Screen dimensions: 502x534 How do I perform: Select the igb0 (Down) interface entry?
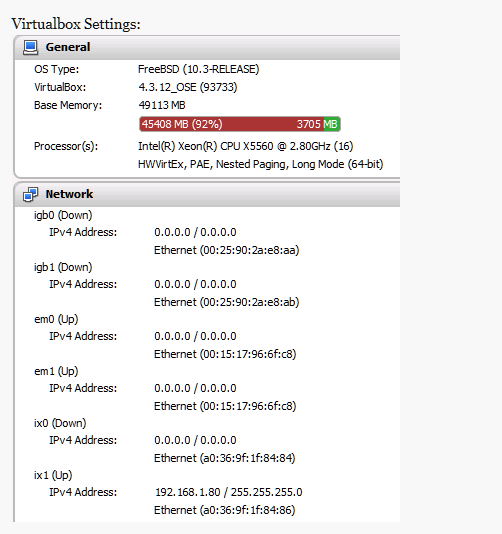point(63,215)
